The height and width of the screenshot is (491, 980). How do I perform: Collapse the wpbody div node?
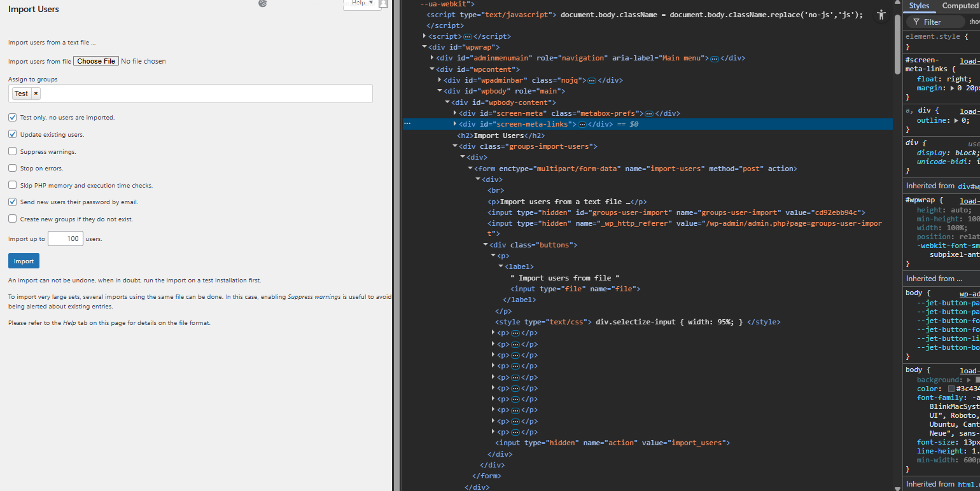(440, 92)
